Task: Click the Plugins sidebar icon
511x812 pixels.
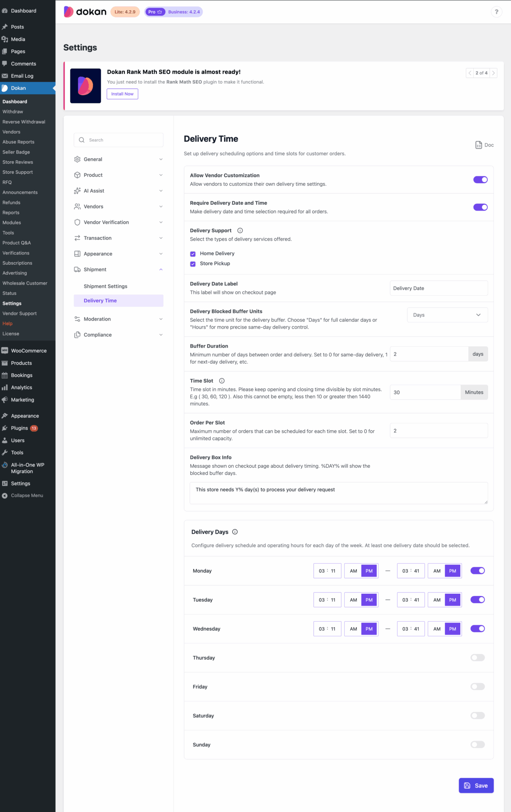Action: pos(5,428)
